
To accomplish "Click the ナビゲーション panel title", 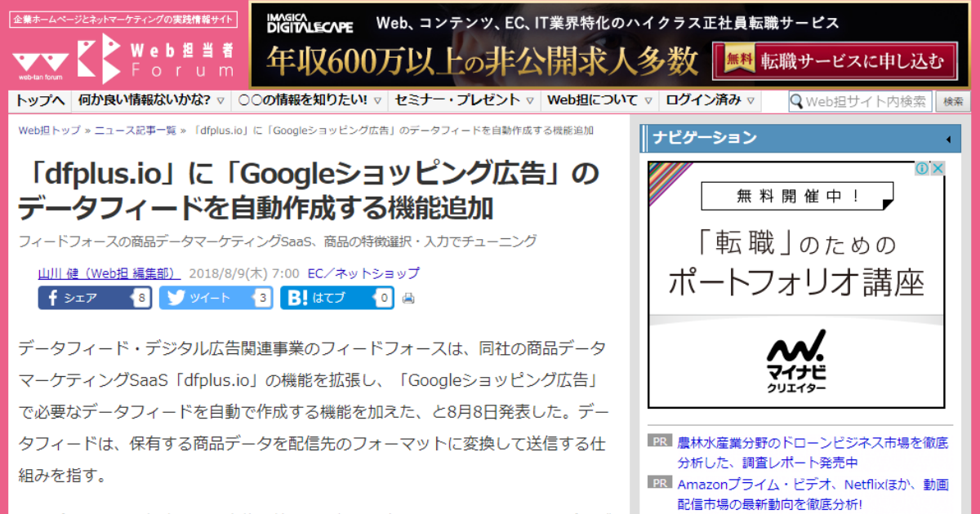I will point(704,138).
